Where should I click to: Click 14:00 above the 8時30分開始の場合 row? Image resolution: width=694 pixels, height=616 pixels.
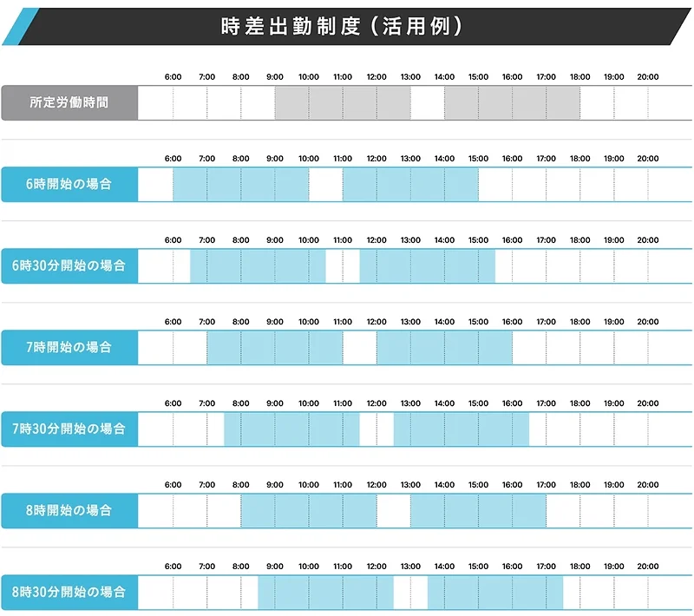[x=444, y=567]
